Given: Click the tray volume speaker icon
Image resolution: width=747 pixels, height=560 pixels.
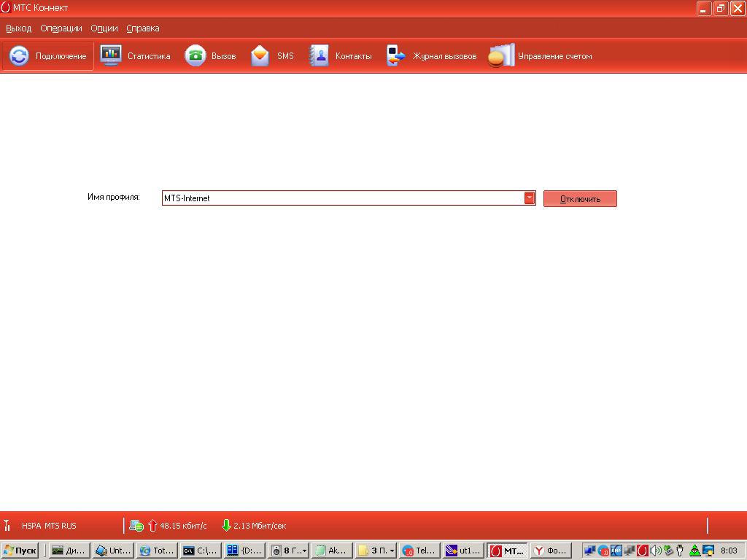Looking at the screenshot, I should click(x=656, y=551).
